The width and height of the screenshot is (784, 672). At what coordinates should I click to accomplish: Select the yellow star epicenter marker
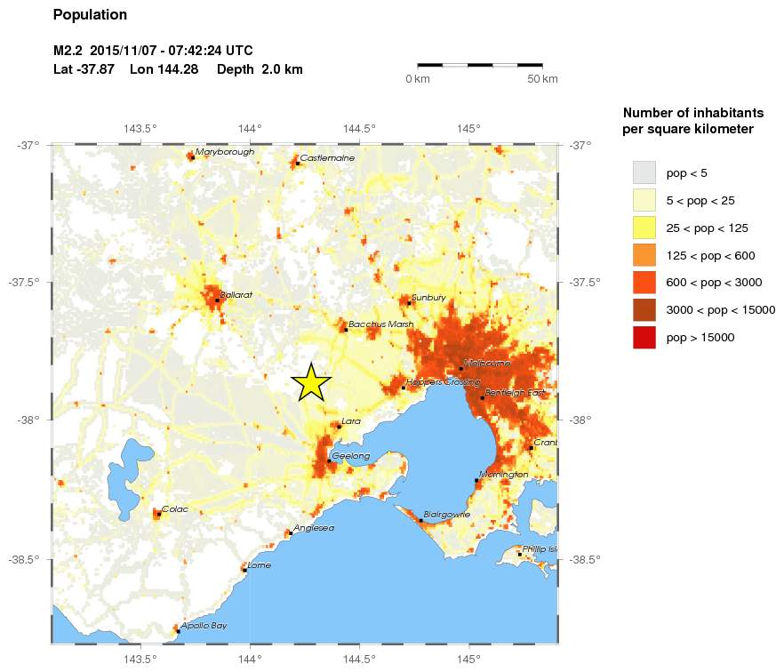pos(311,382)
